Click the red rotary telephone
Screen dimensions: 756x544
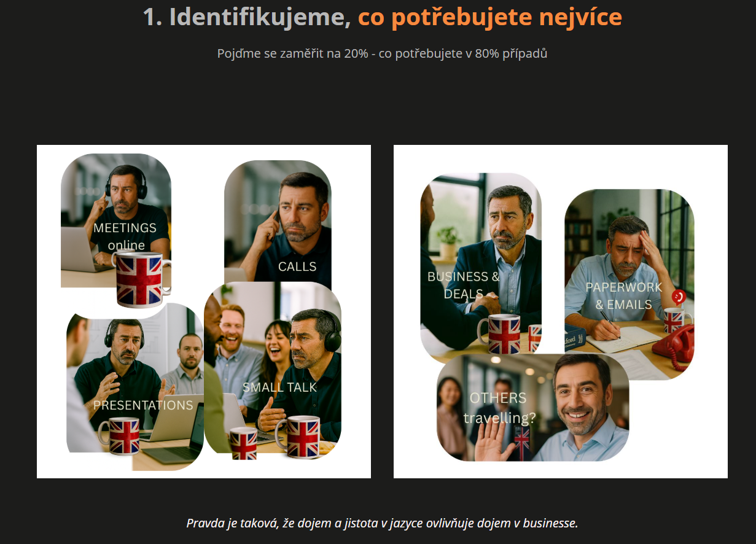click(676, 347)
